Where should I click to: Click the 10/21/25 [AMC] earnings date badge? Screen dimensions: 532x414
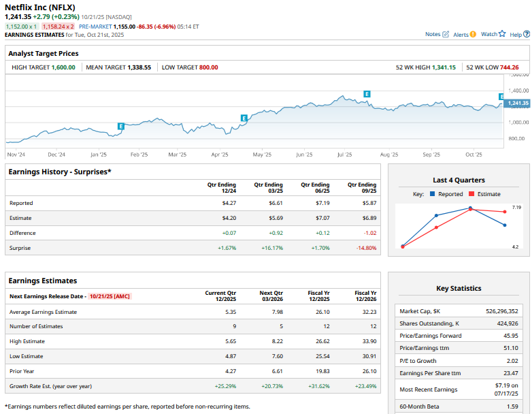(x=110, y=296)
